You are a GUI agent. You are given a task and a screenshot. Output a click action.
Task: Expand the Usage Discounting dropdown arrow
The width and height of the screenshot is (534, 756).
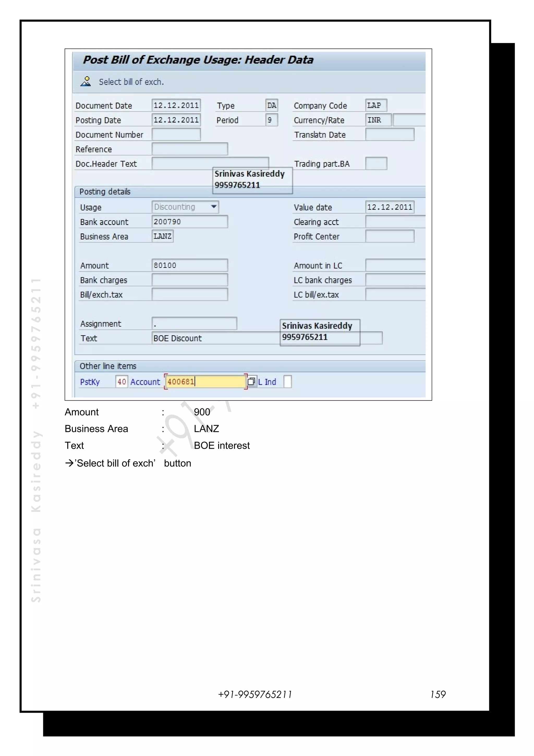[214, 207]
